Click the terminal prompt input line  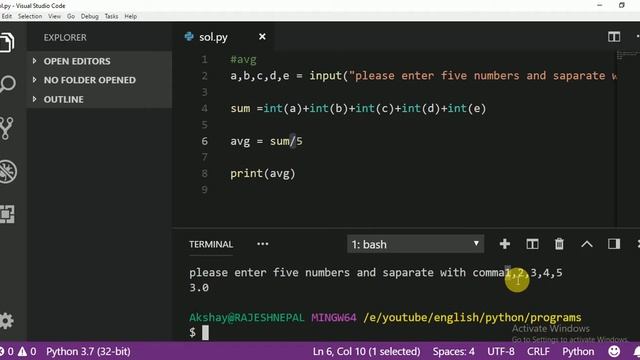(199, 333)
